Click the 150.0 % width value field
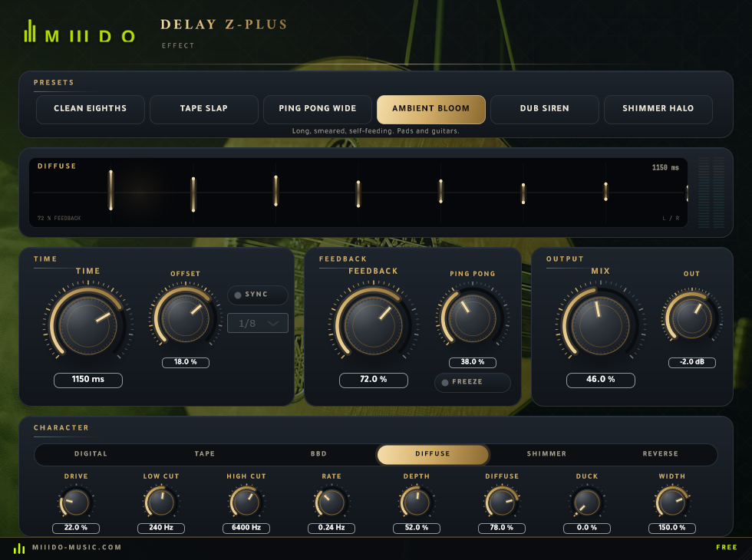752x560 pixels. pos(672,529)
